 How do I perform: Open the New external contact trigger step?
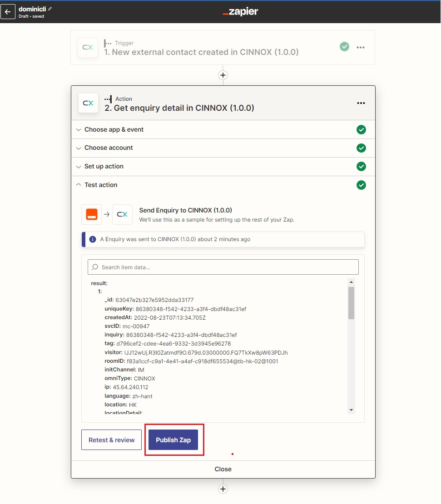[201, 52]
